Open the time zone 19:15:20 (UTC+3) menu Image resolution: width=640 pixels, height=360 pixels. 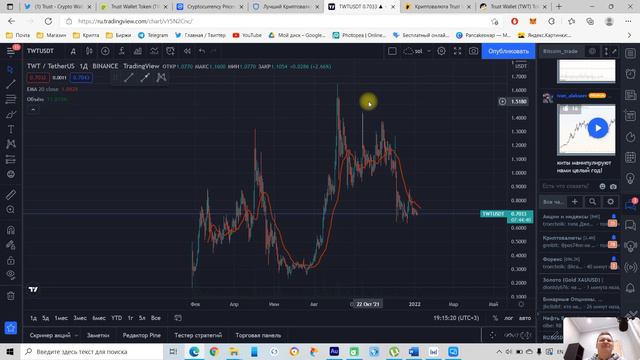456,318
